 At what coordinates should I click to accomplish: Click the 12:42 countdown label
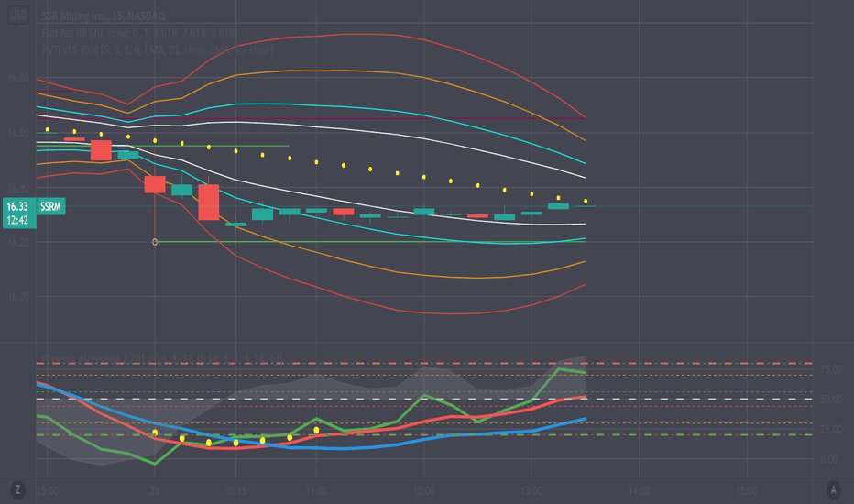point(17,220)
